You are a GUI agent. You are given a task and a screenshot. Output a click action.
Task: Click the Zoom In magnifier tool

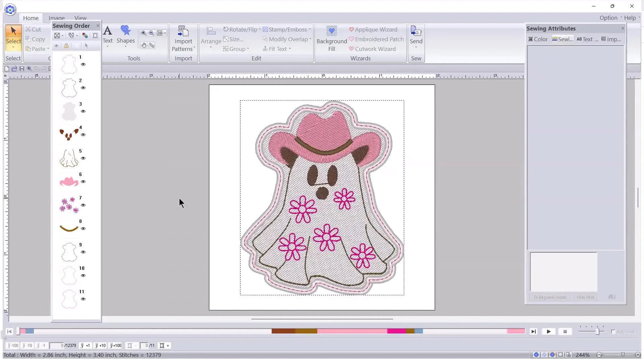tap(144, 33)
